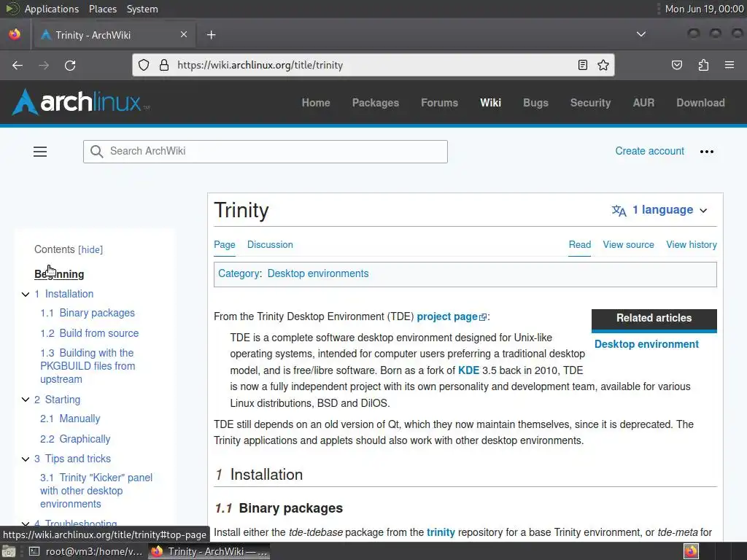Image resolution: width=747 pixels, height=560 pixels.
Task: Toggle reader view icon in address bar
Action: coord(583,65)
